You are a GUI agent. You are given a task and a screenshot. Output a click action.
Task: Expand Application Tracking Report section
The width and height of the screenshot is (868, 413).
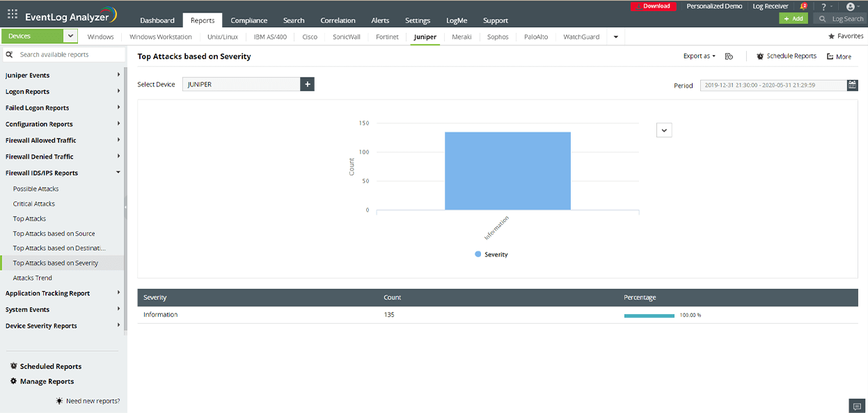(63, 293)
